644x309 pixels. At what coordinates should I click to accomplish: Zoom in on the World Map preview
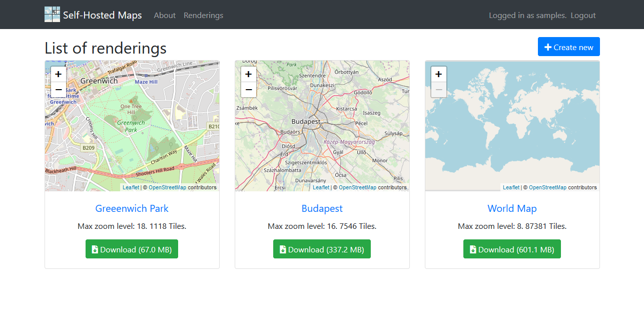pos(438,74)
